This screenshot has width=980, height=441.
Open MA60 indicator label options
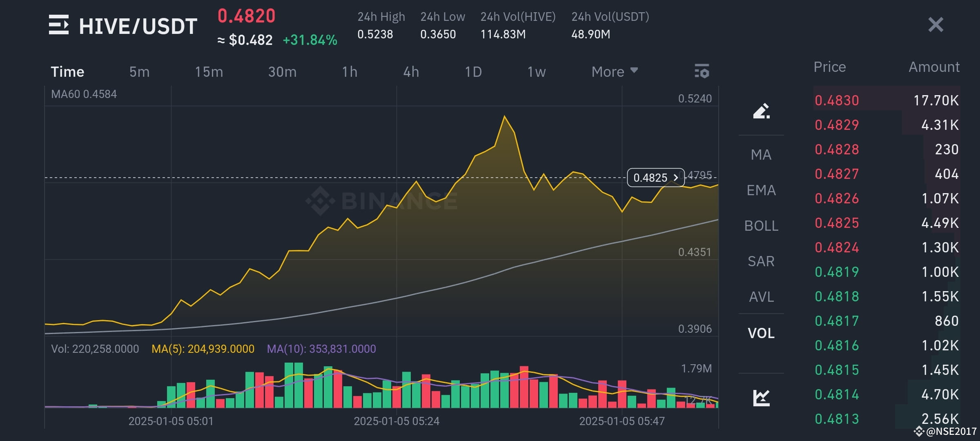[83, 94]
